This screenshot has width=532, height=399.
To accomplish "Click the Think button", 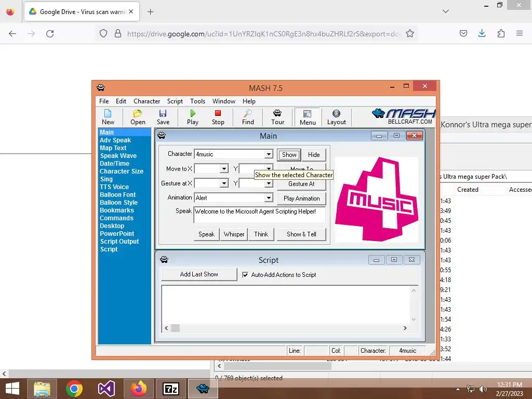I will pos(261,234).
